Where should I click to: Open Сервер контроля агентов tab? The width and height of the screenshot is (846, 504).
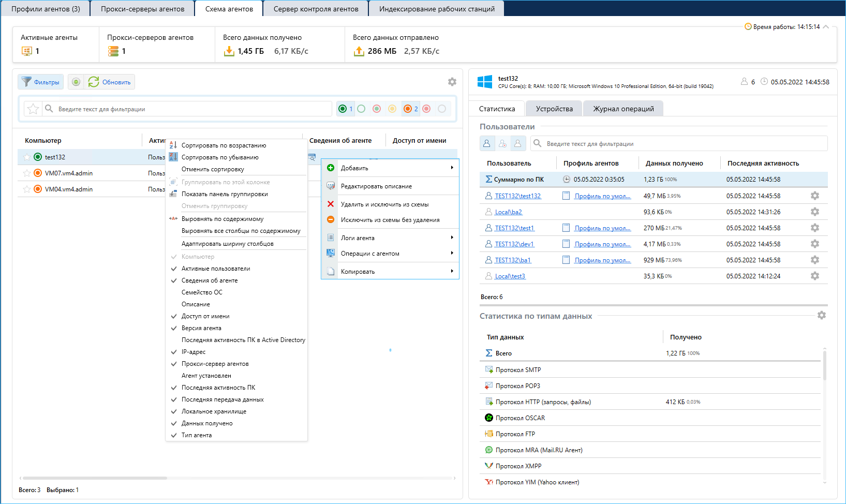tap(316, 9)
